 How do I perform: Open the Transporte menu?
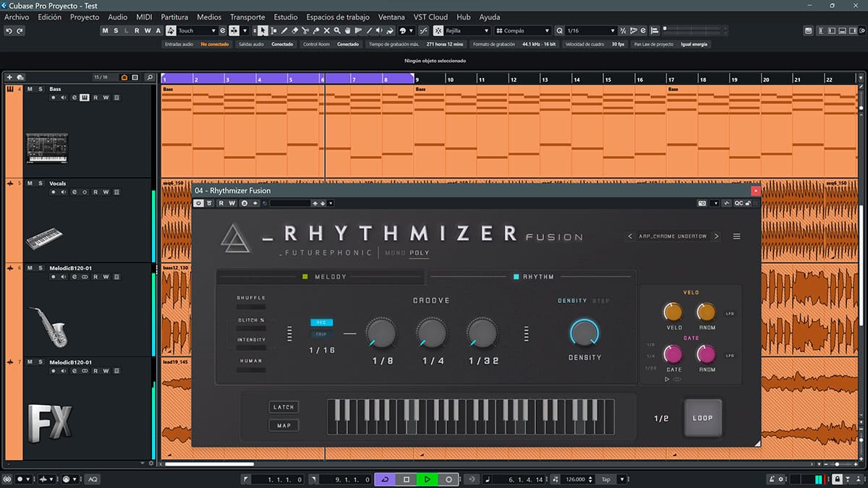[x=247, y=17]
